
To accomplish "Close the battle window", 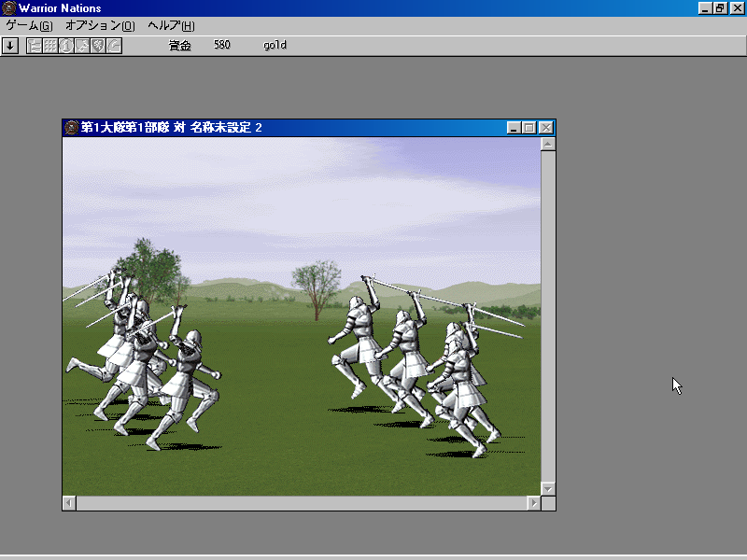I will click(x=546, y=128).
